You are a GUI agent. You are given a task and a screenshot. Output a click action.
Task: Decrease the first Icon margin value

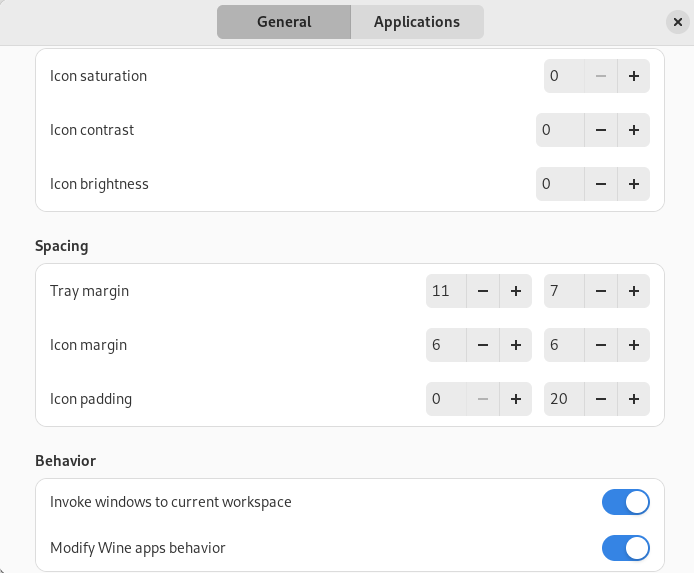(x=483, y=345)
